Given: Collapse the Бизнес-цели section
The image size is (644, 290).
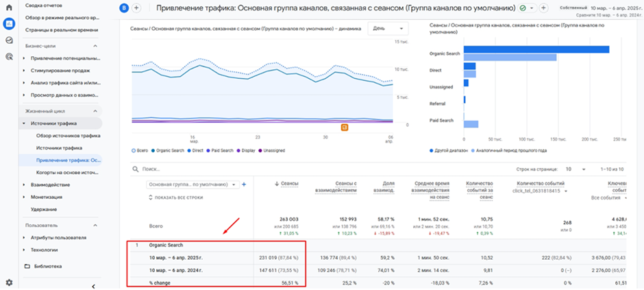Looking at the screenshot, I should (x=95, y=46).
